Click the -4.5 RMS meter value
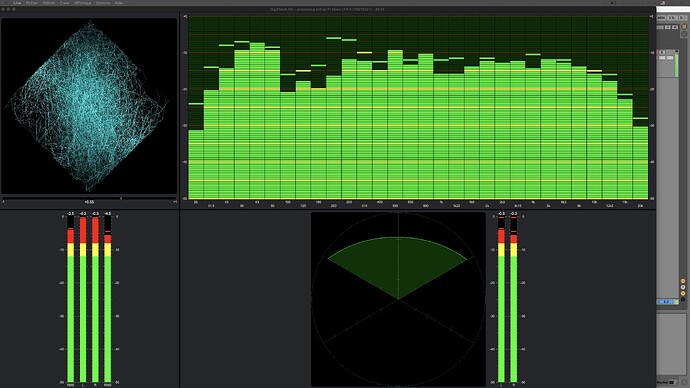Image resolution: width=690 pixels, height=388 pixels. [x=107, y=213]
